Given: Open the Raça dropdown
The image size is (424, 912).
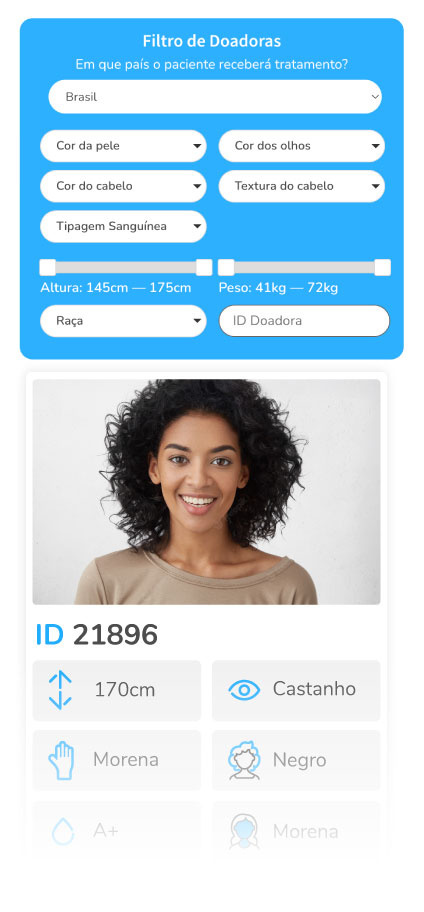Looking at the screenshot, I should tap(123, 321).
